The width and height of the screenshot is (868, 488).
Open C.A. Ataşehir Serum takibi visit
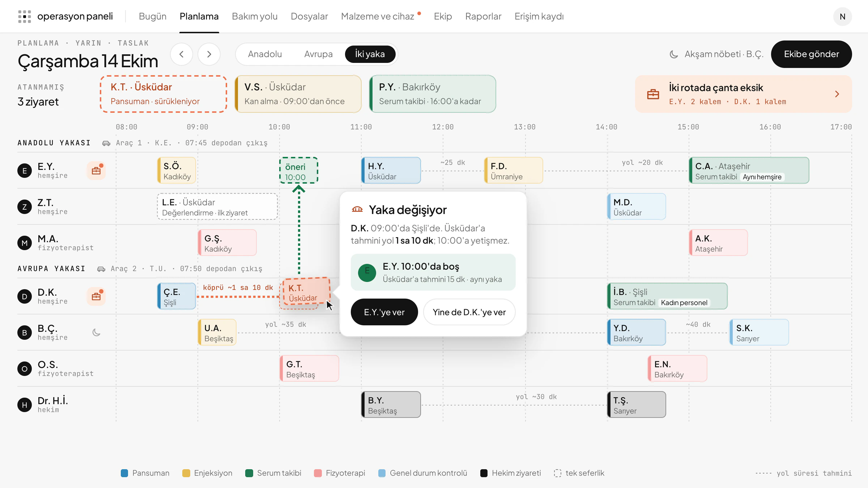(x=749, y=170)
